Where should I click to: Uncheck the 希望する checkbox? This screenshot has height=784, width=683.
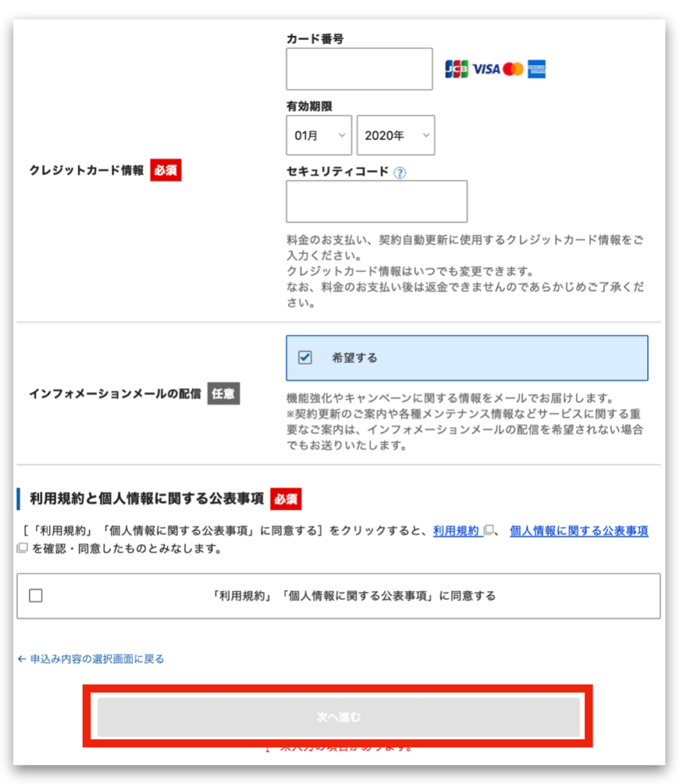306,358
